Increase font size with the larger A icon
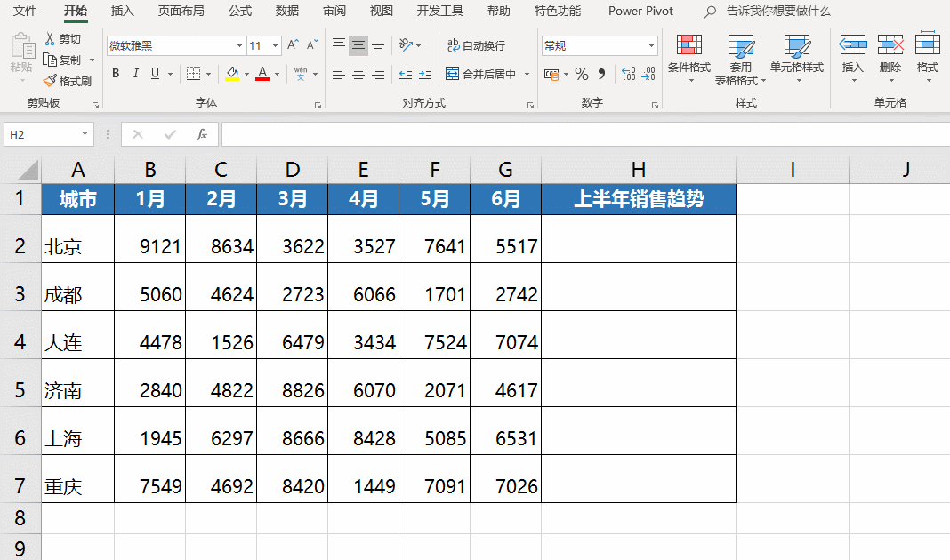 (x=293, y=45)
